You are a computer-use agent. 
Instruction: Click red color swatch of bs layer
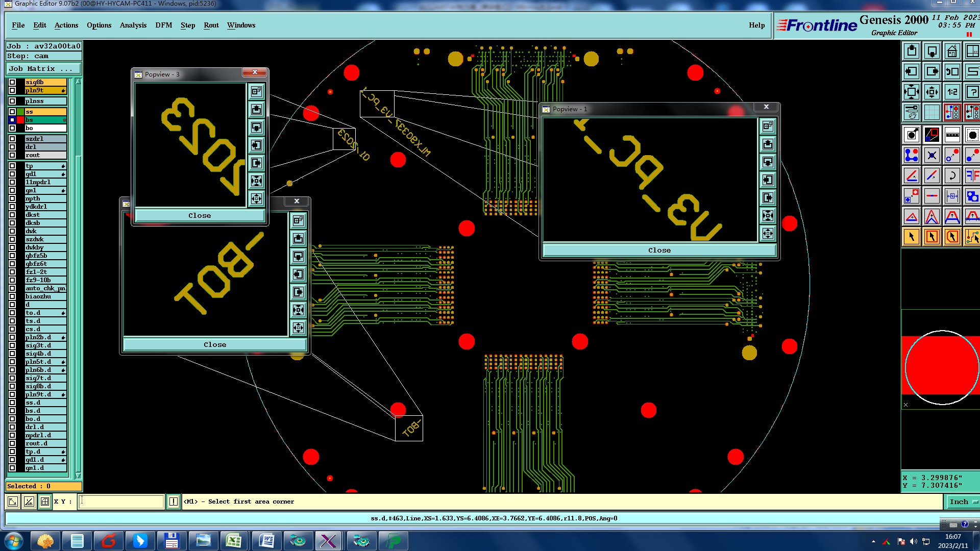click(20, 120)
